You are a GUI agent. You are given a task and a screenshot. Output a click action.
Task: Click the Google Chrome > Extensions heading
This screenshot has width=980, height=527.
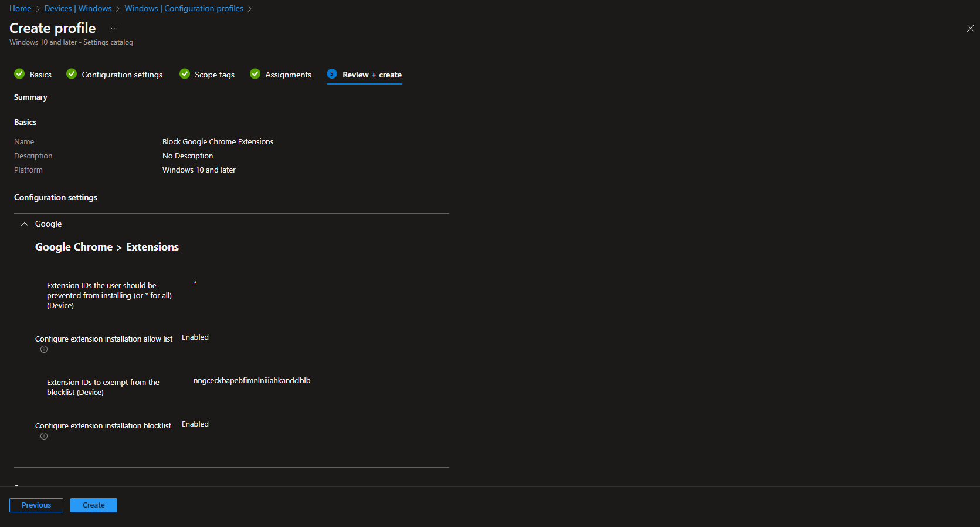(107, 247)
